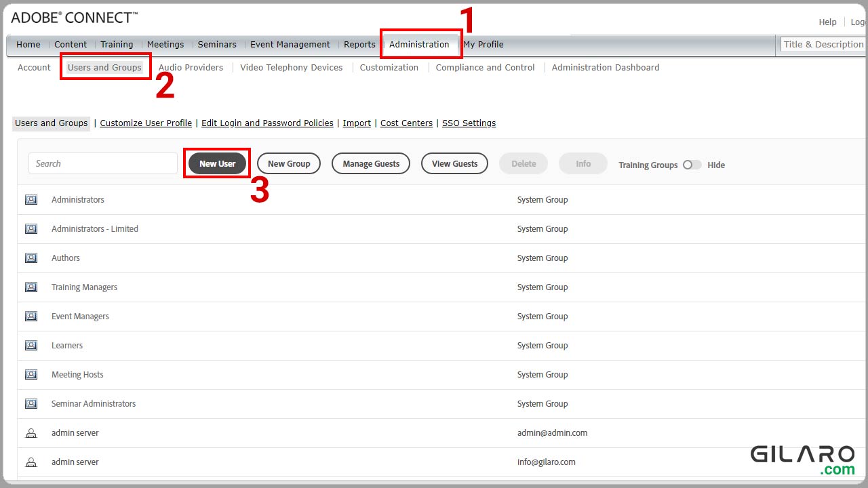Open the Seminars tab
The image size is (868, 488).
217,45
